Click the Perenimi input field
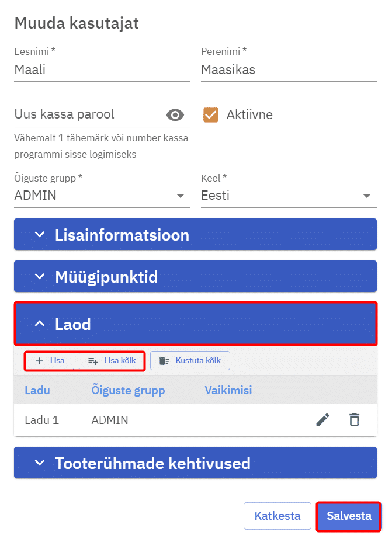The height and width of the screenshot is (539, 392). [x=289, y=71]
